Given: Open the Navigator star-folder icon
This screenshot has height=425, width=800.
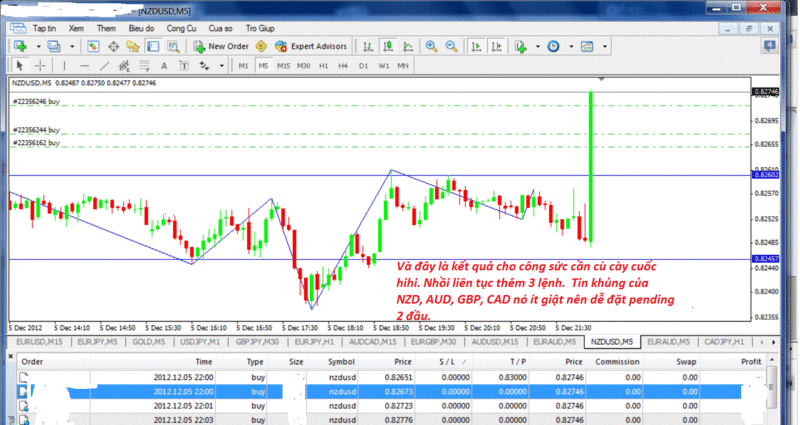Looking at the screenshot, I should tap(133, 46).
